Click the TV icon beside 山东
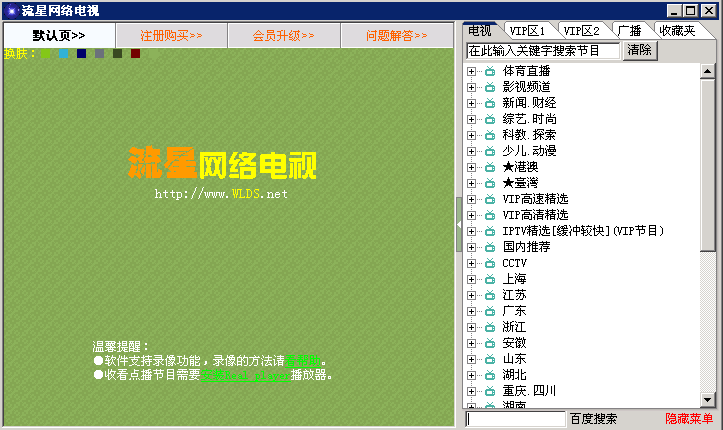This screenshot has width=723, height=430. (490, 359)
